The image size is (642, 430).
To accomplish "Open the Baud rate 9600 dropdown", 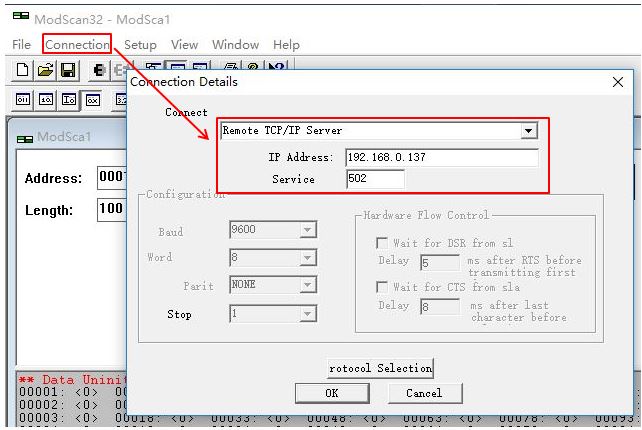I will (x=308, y=229).
